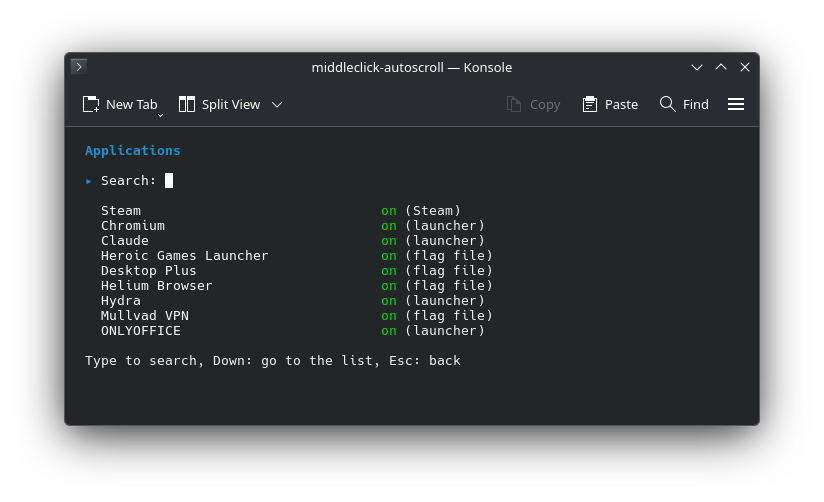Click the 'on' status beside Chromium

click(x=389, y=226)
